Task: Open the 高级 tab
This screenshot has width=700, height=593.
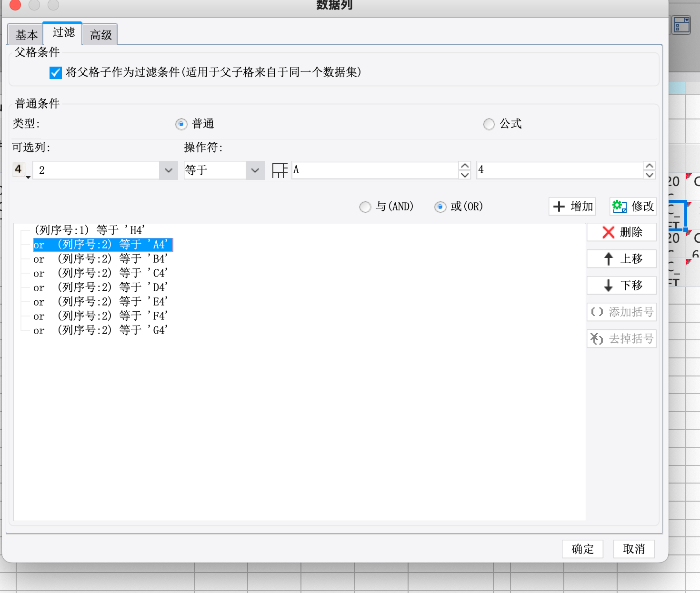Action: pyautogui.click(x=100, y=35)
